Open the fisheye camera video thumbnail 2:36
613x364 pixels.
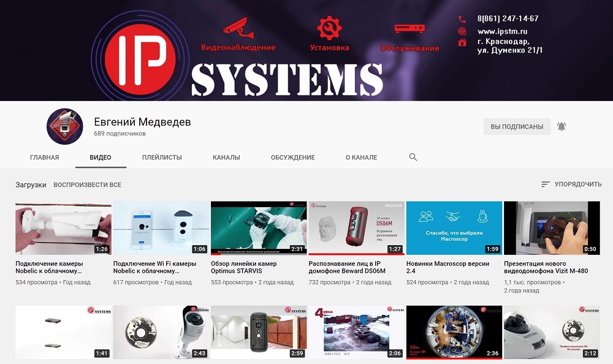pos(454,332)
